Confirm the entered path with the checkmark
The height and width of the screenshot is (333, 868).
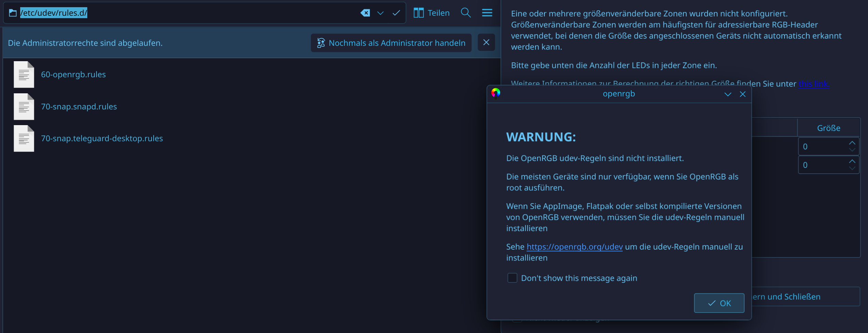[396, 13]
